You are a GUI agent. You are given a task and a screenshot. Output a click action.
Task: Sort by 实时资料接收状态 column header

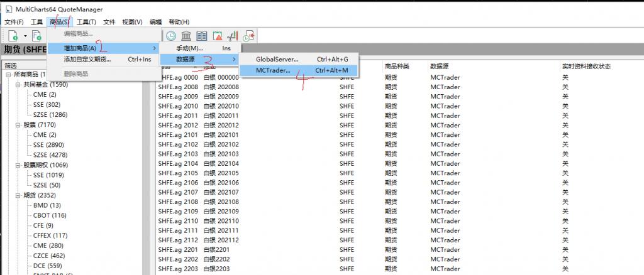586,66
